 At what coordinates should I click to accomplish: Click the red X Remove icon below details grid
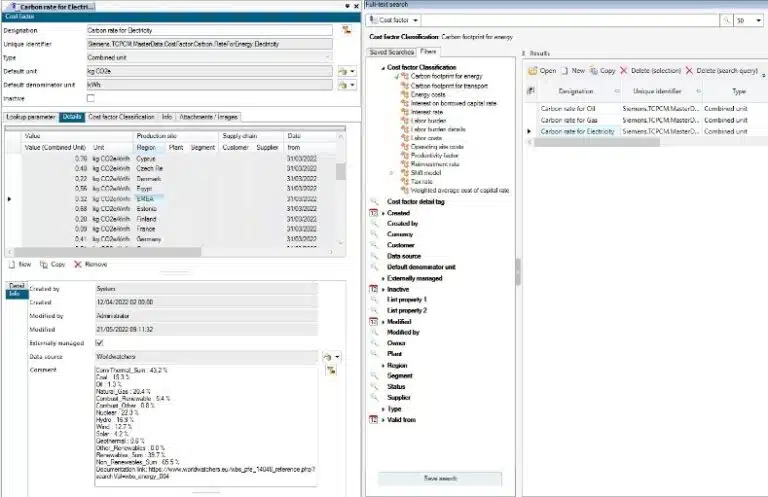point(75,264)
